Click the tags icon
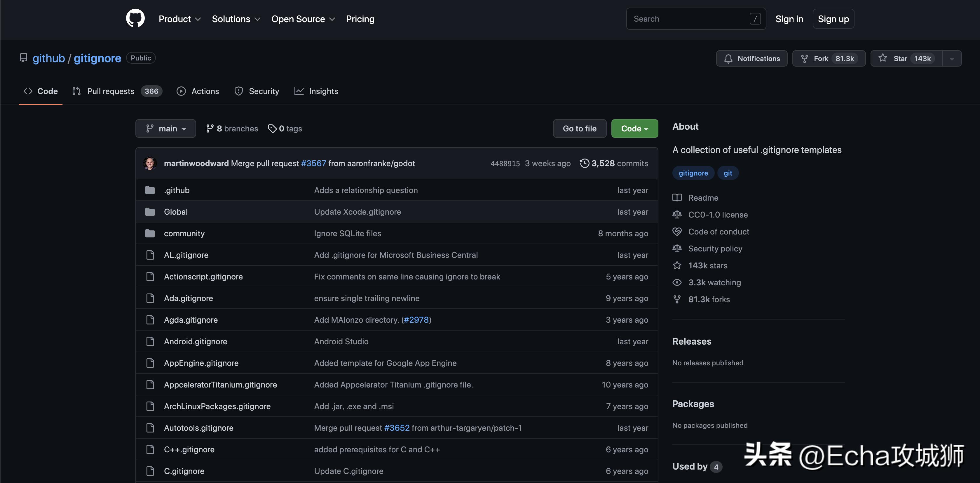980x483 pixels. (x=272, y=129)
